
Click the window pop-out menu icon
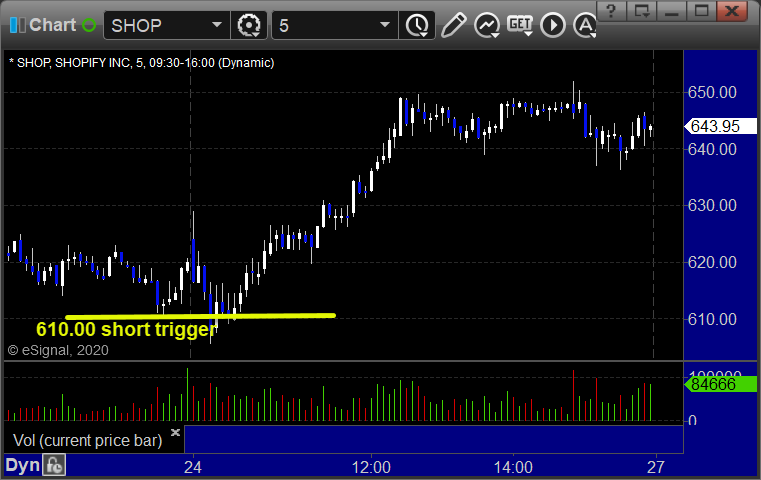point(641,11)
